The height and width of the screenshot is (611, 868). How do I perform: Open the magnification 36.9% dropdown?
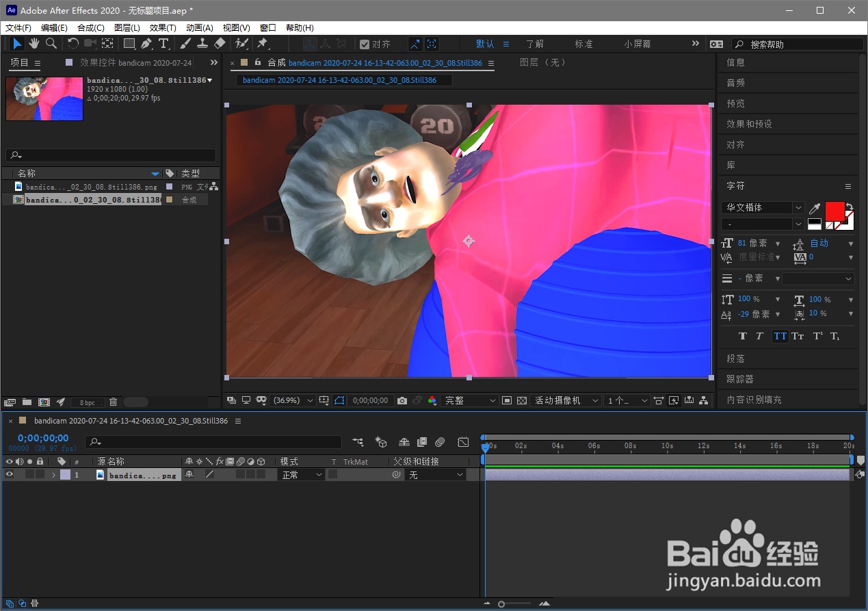(293, 400)
